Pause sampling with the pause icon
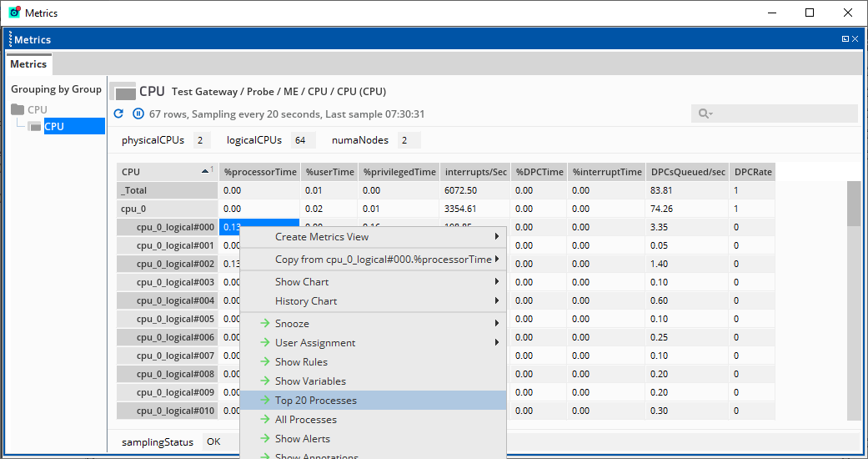This screenshot has width=868, height=459. (x=138, y=113)
